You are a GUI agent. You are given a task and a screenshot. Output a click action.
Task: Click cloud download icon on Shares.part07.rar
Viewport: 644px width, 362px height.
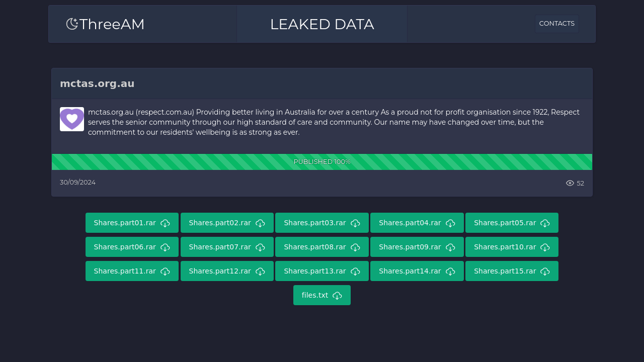[260, 247]
